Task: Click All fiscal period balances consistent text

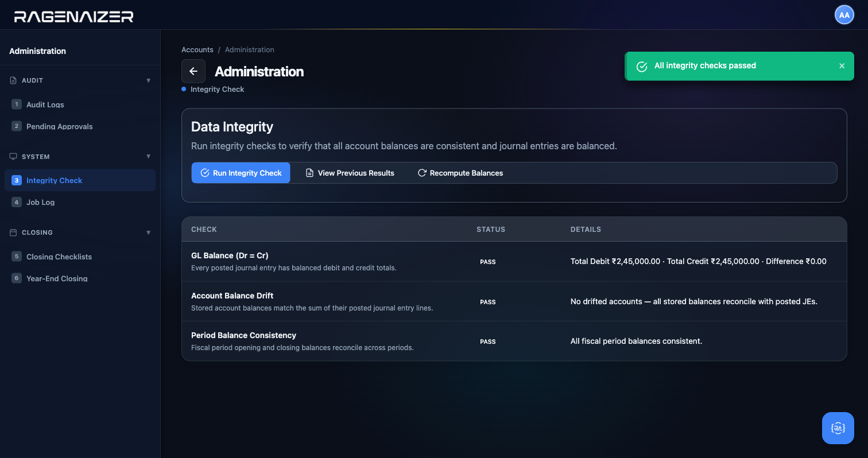Action: [x=636, y=341]
